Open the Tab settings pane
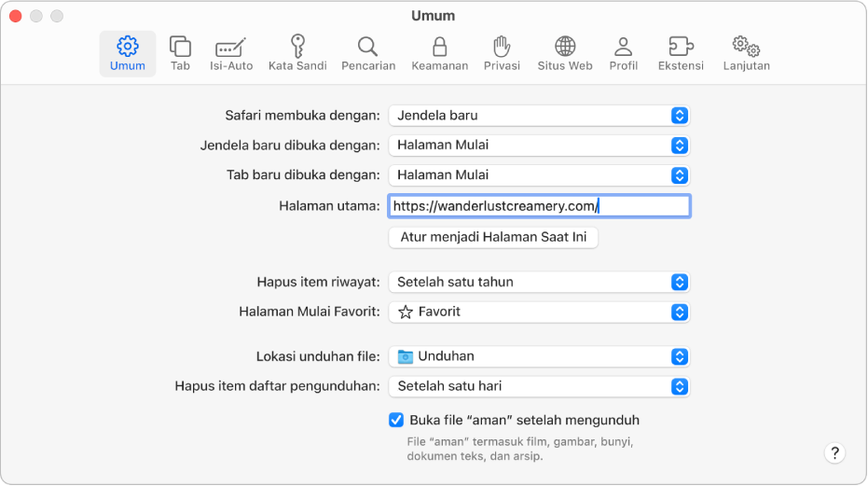 click(x=180, y=53)
